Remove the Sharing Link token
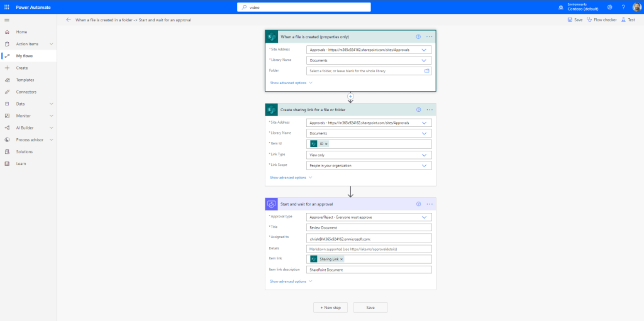Screen dimensions: 644x321 coord(342,259)
